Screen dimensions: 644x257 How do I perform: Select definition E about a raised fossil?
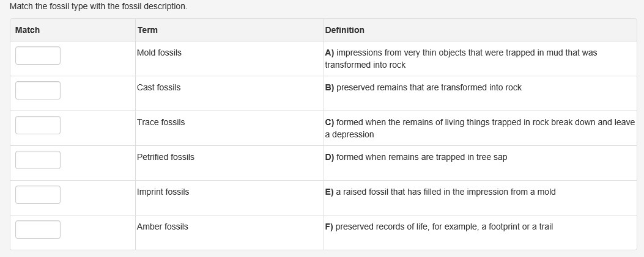tap(440, 192)
